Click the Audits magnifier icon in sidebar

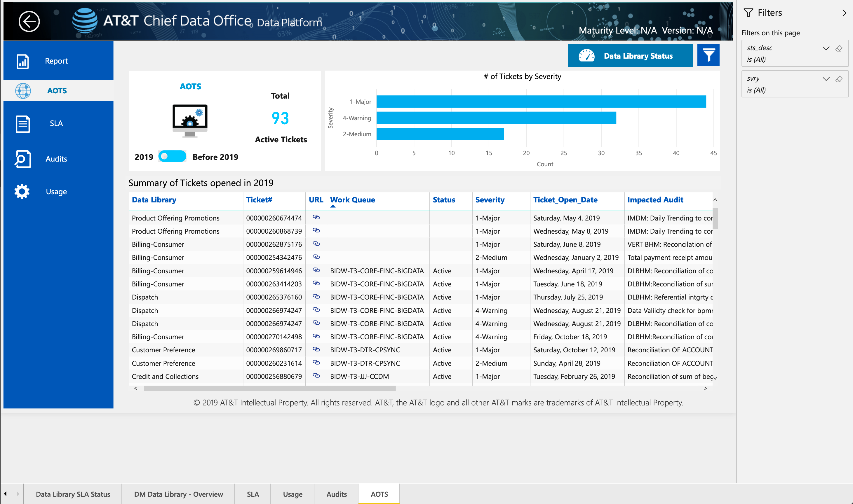pos(22,159)
